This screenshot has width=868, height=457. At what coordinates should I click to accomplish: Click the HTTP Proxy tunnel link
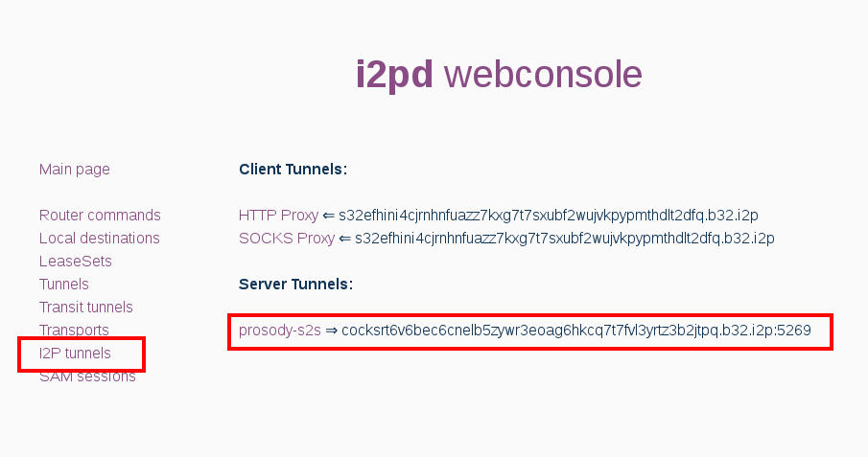point(278,216)
